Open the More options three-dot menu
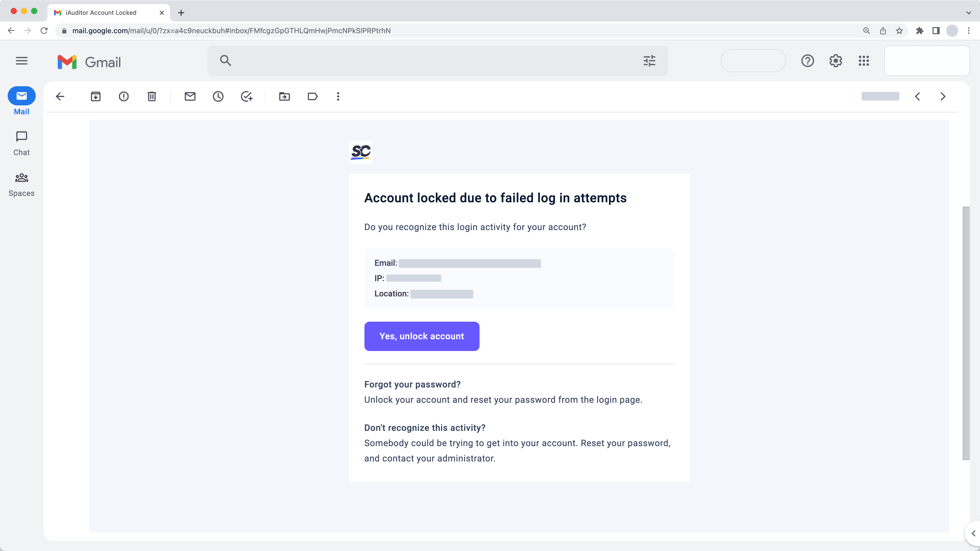 (338, 97)
